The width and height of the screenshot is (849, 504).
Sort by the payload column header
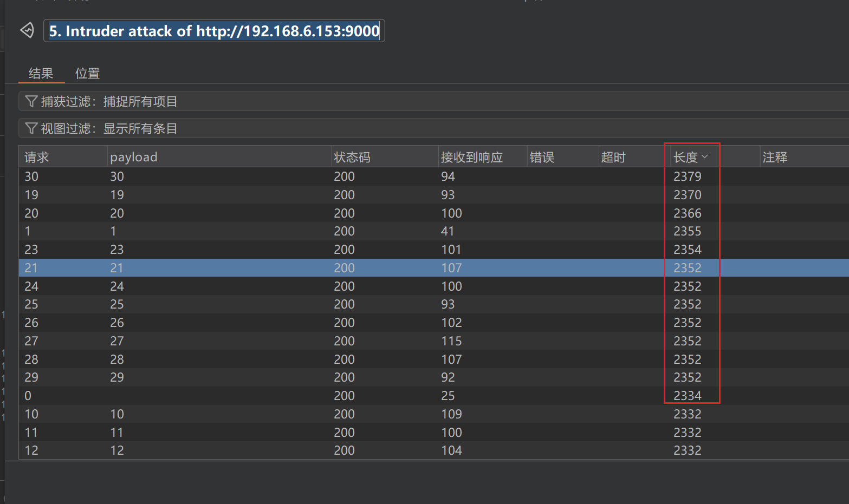(x=134, y=158)
